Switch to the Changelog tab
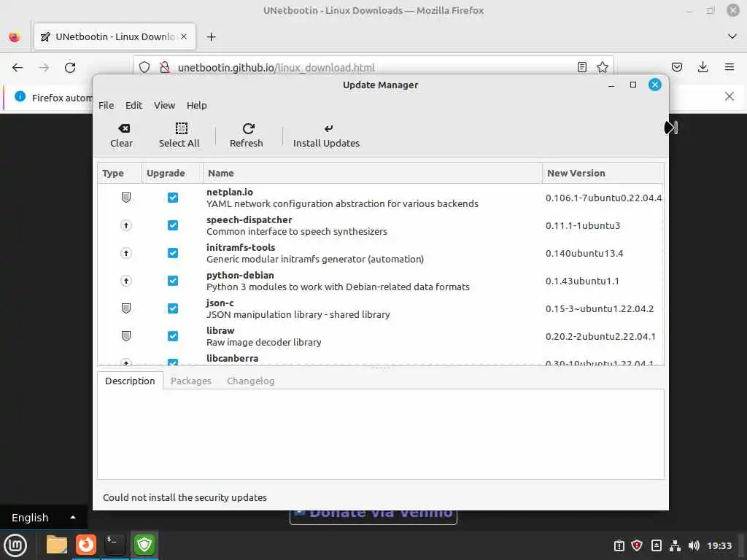 251,381
